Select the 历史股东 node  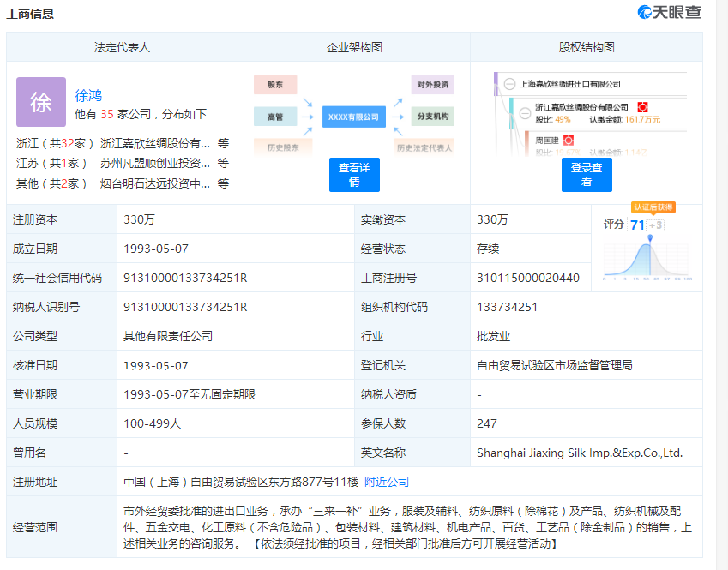pos(282,147)
